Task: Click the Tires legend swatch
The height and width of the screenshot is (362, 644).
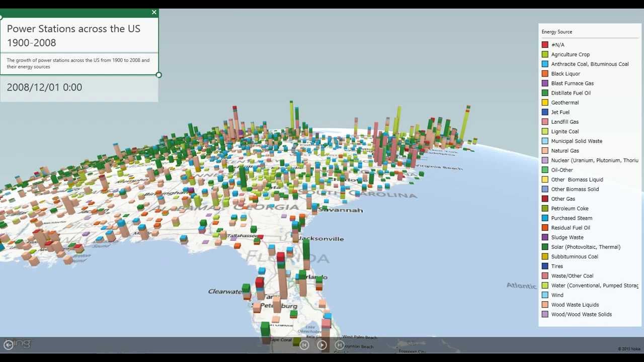Action: pos(545,266)
